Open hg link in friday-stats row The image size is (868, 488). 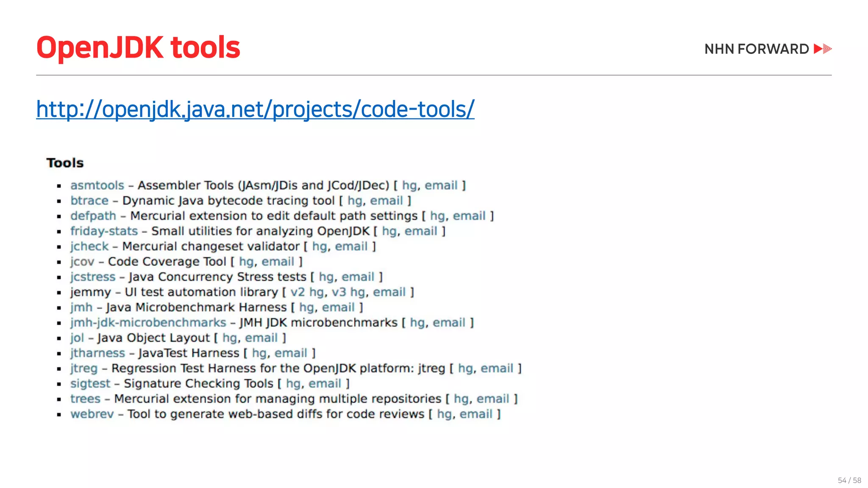[389, 231]
